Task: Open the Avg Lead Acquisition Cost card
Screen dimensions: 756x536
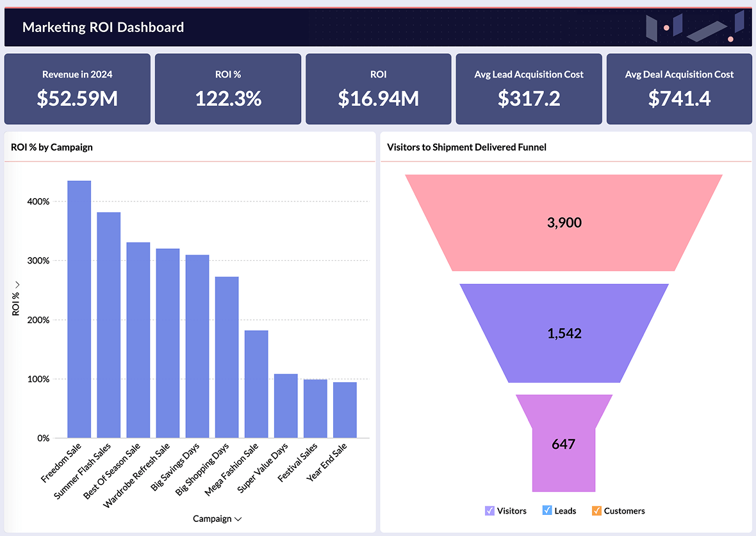Action: (x=529, y=88)
